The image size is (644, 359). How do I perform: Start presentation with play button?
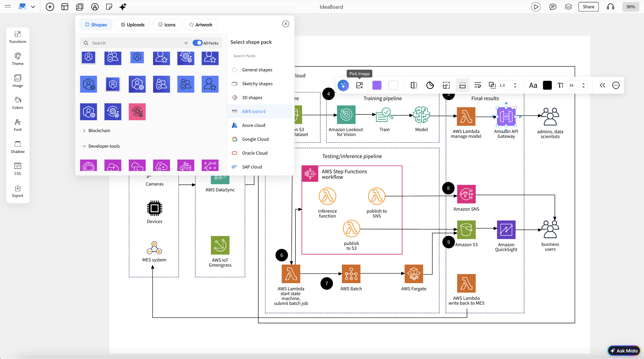(536, 7)
